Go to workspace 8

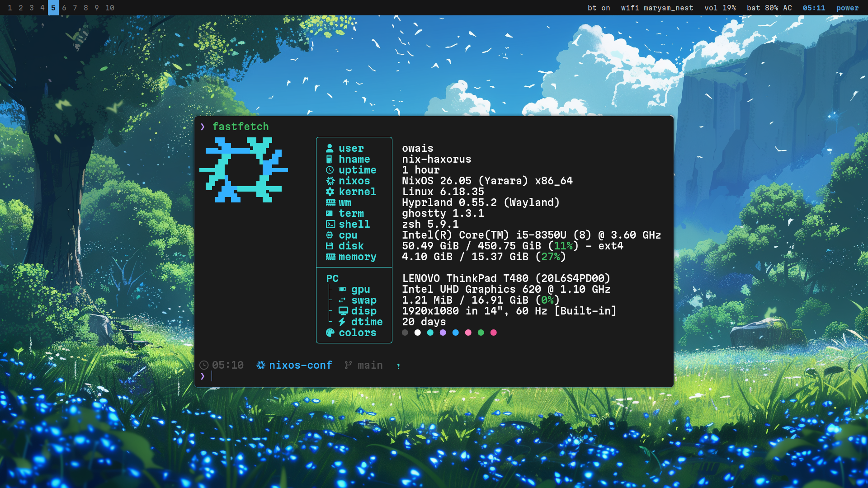86,8
